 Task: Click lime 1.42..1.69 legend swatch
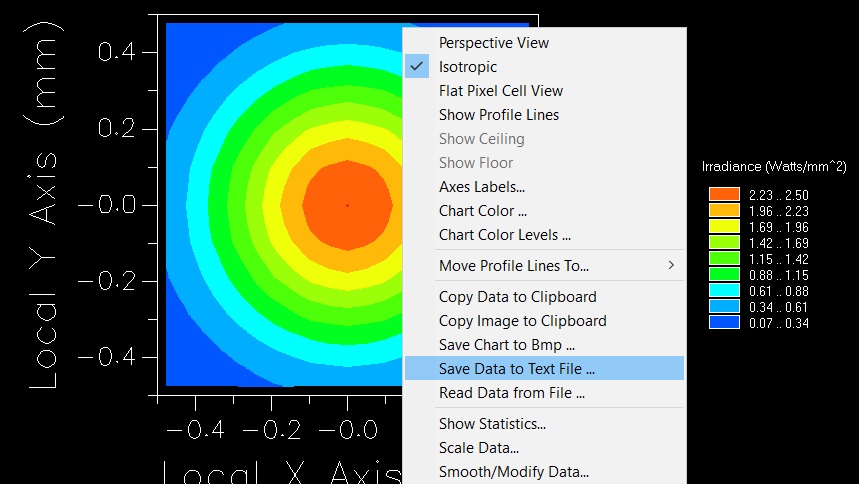[724, 242]
